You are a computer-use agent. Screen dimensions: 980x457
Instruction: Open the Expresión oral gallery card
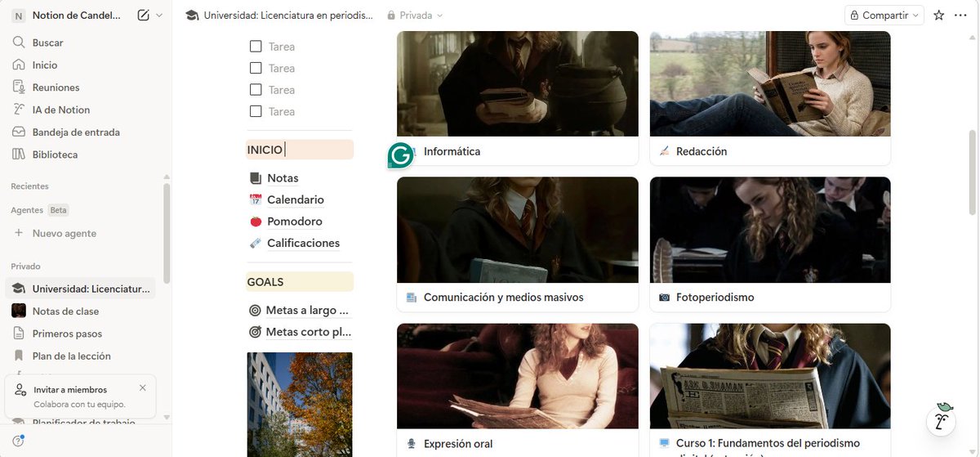tap(518, 390)
